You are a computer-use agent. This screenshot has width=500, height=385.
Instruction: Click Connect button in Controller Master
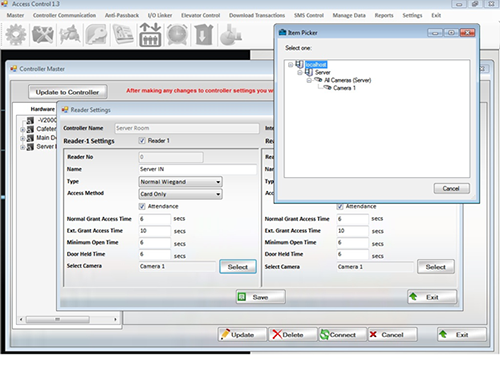point(342,334)
